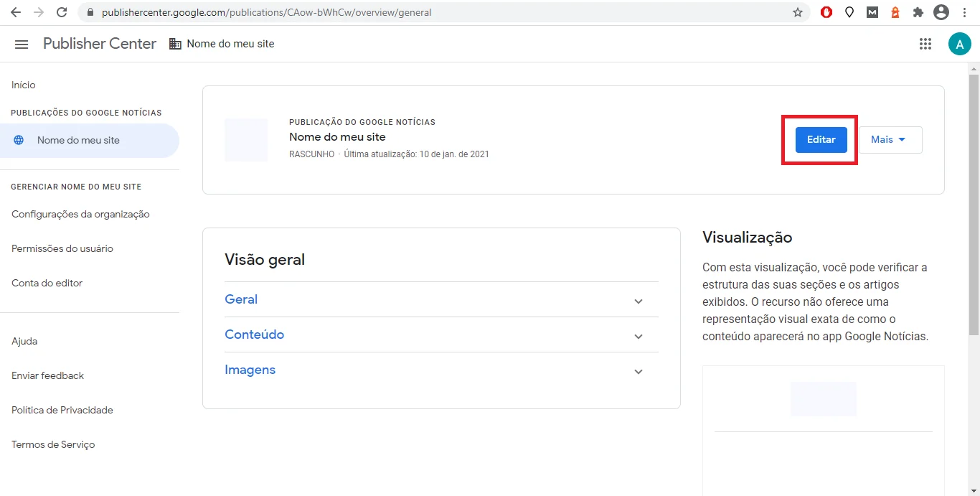
Task: Open the Mais dropdown
Action: [x=890, y=140]
